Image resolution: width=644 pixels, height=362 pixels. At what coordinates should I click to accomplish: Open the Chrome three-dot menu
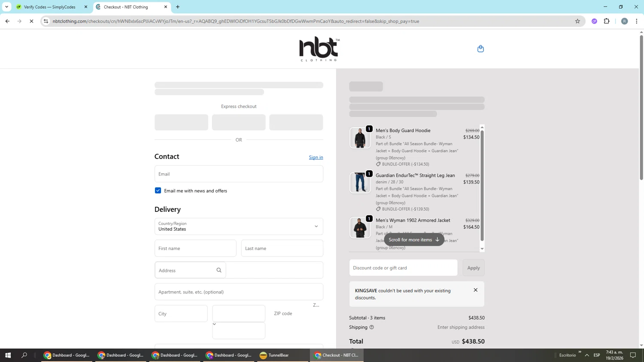click(x=637, y=21)
